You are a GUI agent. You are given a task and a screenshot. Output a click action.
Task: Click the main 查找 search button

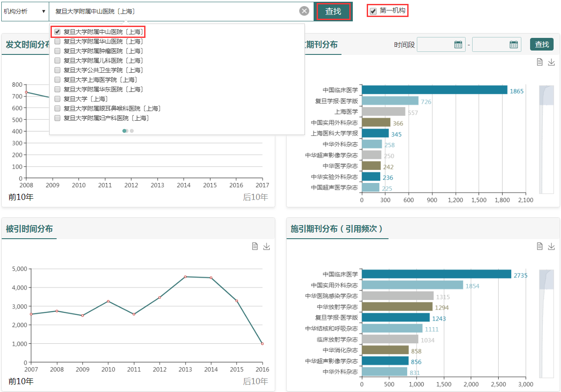point(333,11)
